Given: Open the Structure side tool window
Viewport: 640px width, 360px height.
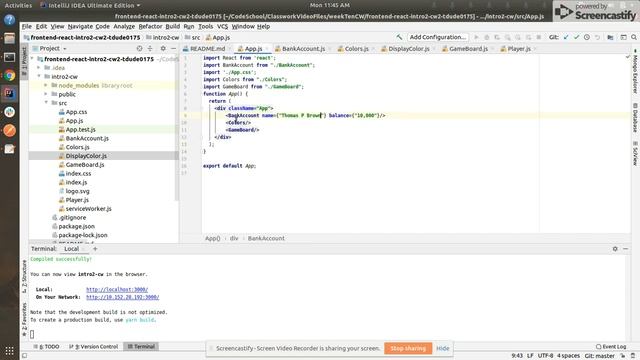Looking at the screenshot, I should (x=24, y=276).
